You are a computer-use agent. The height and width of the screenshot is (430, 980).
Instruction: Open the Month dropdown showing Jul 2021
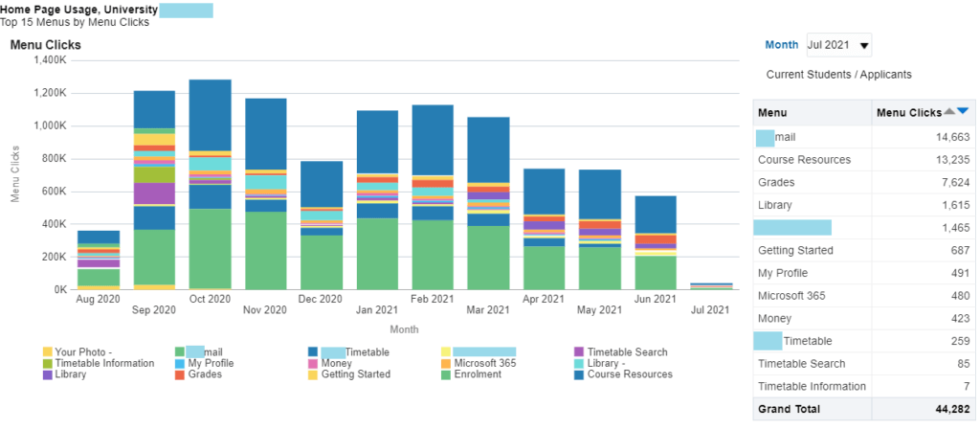838,45
